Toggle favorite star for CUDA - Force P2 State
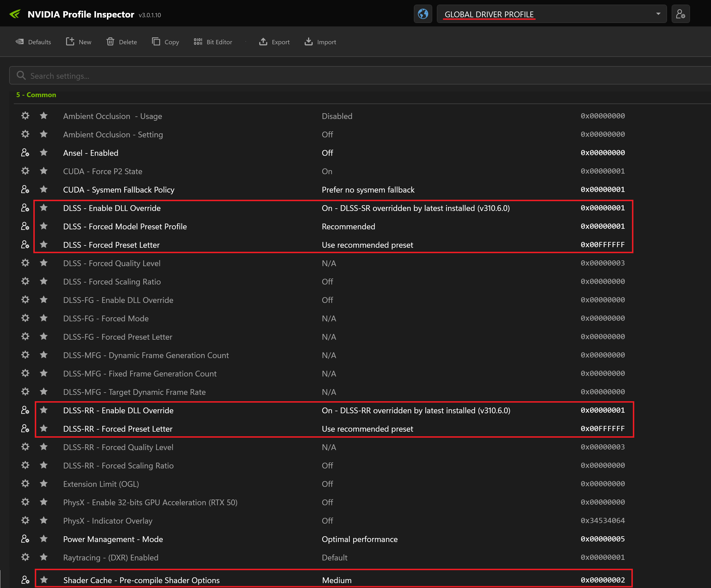Screen dimensions: 711x588 [44, 171]
